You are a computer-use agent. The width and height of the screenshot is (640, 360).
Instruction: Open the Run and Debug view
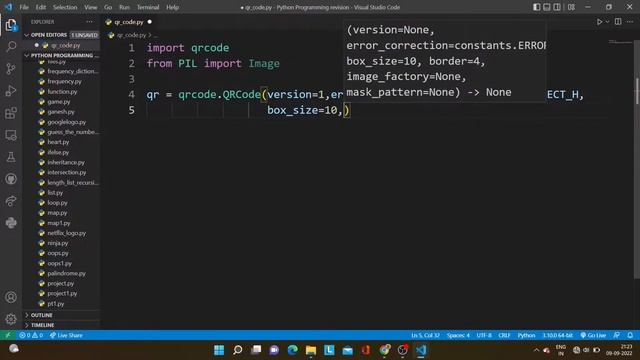[x=11, y=91]
